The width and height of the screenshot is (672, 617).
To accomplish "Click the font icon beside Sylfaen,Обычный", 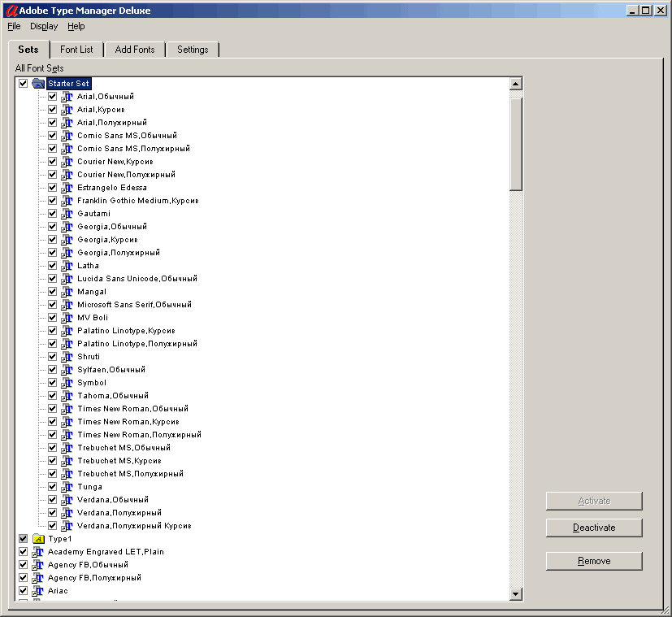I will 67,370.
